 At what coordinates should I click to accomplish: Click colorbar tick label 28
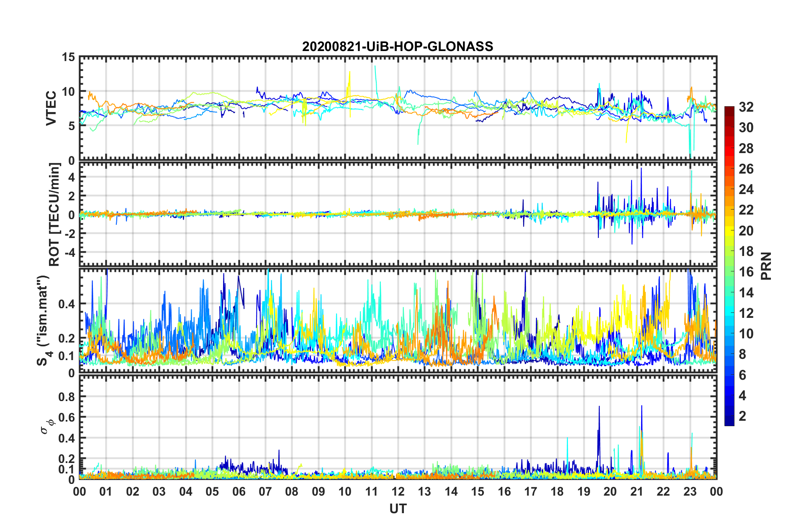click(x=746, y=148)
